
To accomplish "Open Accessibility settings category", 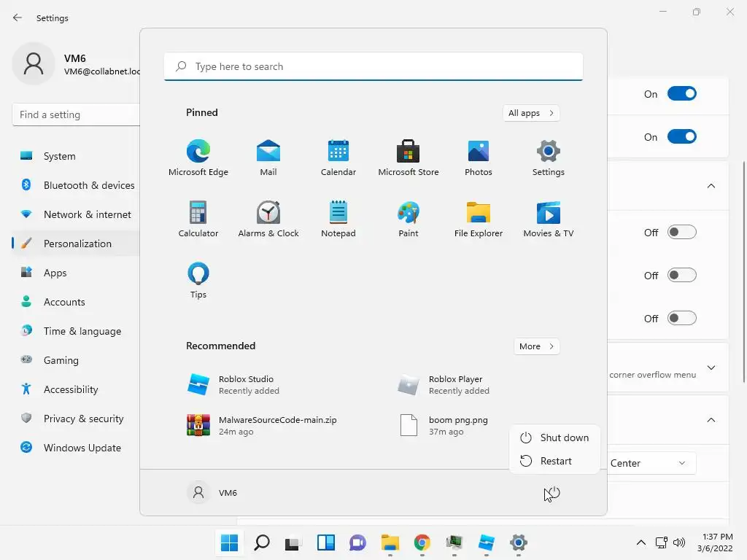I will tap(76, 389).
